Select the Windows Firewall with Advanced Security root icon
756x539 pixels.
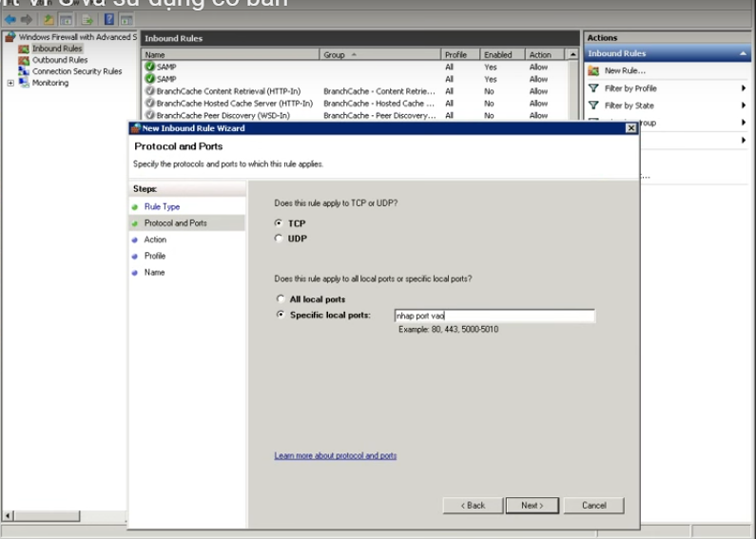click(10, 37)
